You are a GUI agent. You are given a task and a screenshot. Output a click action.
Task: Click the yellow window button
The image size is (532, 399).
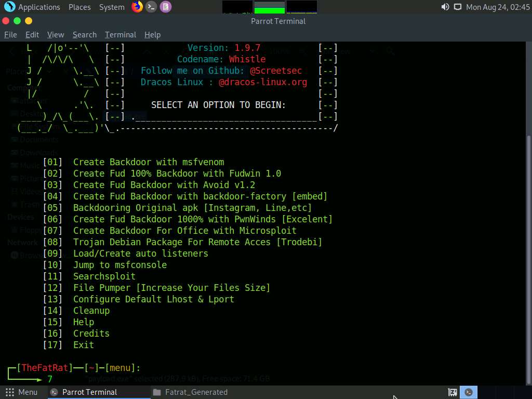(x=29, y=21)
